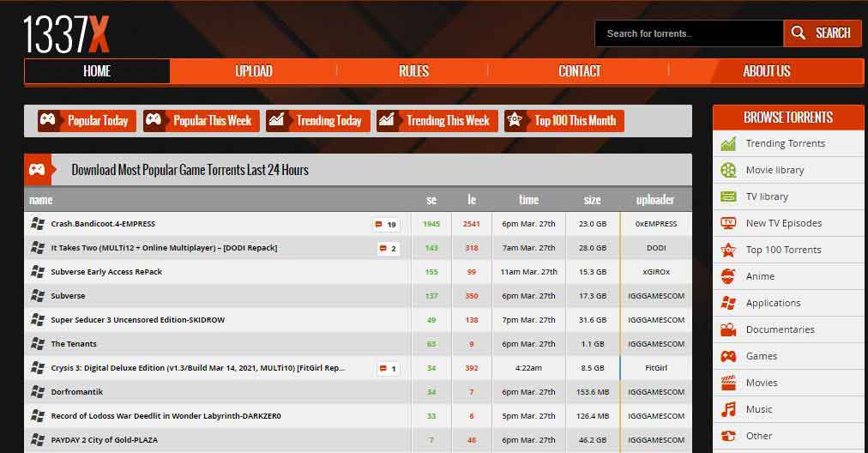
Task: Click the 'se' column header
Action: [x=431, y=200]
